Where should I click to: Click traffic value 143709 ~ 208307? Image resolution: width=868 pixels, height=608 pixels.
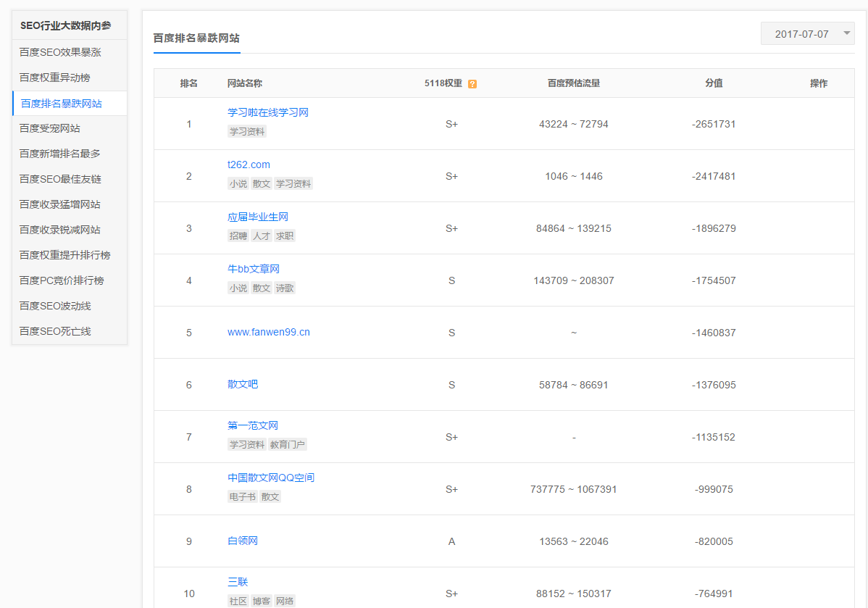pyautogui.click(x=574, y=280)
